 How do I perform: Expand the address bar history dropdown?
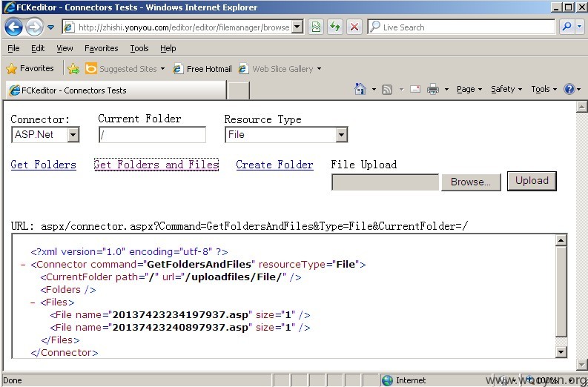tap(297, 27)
